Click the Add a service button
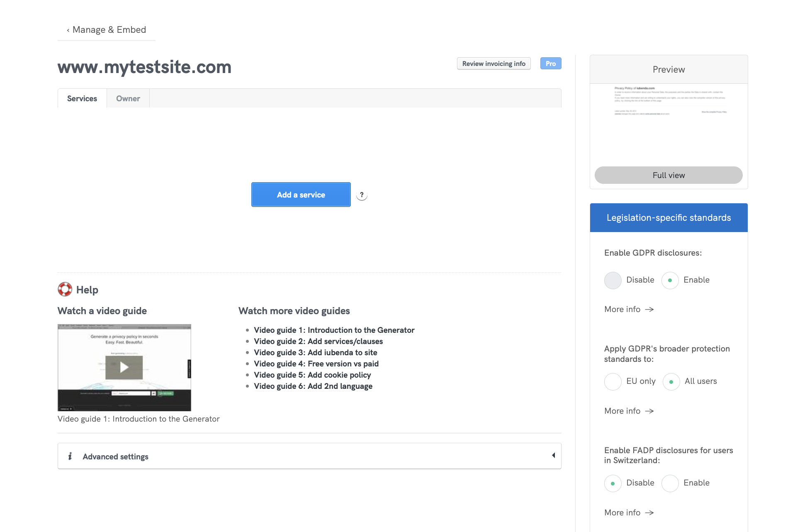Viewport: 812px width, 532px height. [301, 194]
